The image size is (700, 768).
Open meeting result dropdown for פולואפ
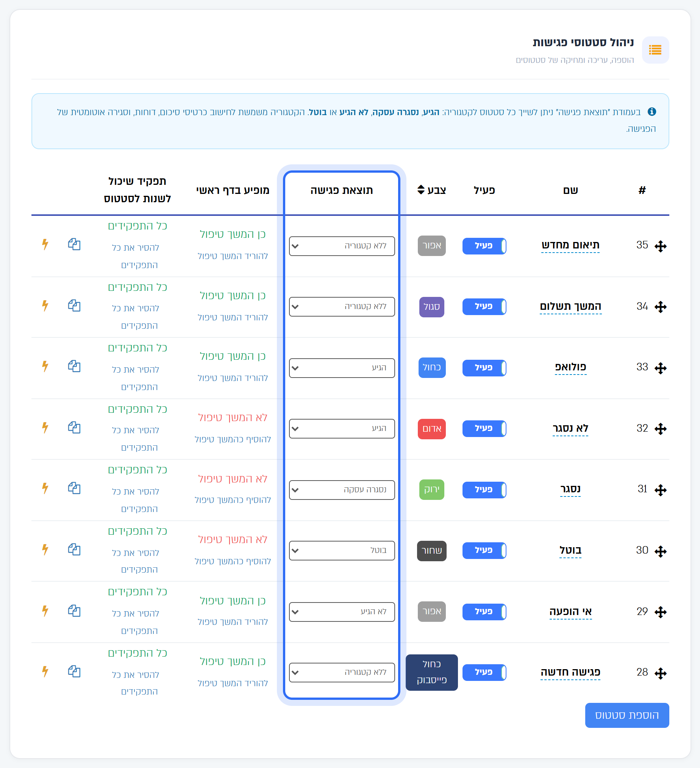342,368
